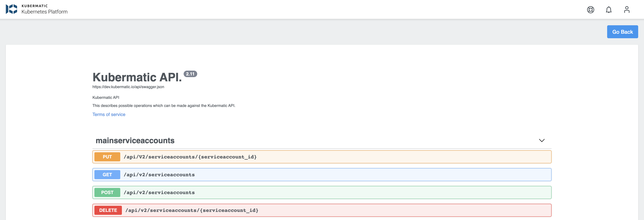This screenshot has width=644, height=220.
Task: Click the Kubermatic Kubernetes Platform title text
Action: 44,11
